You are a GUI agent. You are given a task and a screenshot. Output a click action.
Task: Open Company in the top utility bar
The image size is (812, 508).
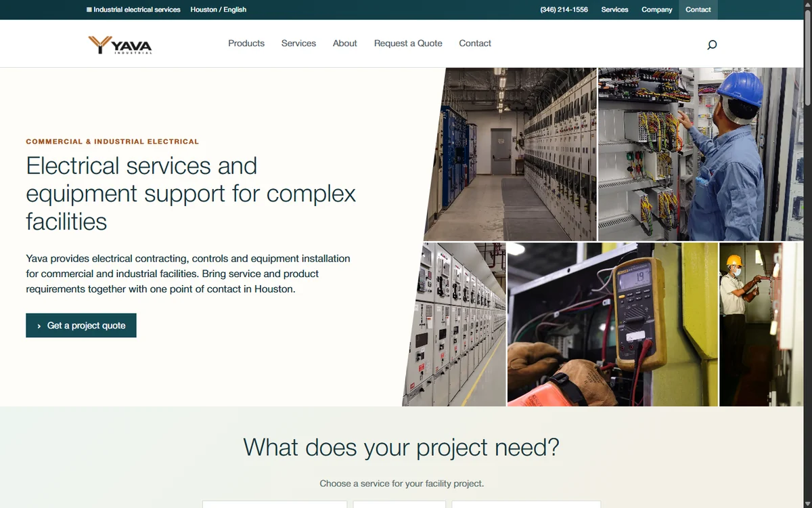tap(656, 9)
